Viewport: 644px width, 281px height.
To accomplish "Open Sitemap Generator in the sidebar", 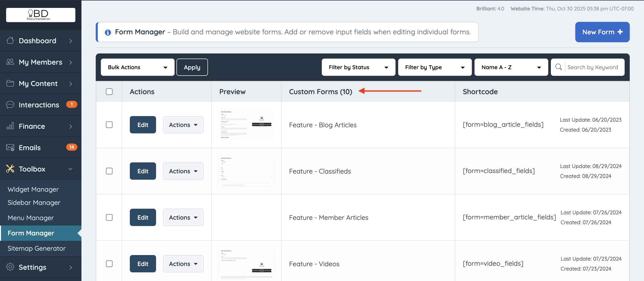I will pyautogui.click(x=37, y=248).
